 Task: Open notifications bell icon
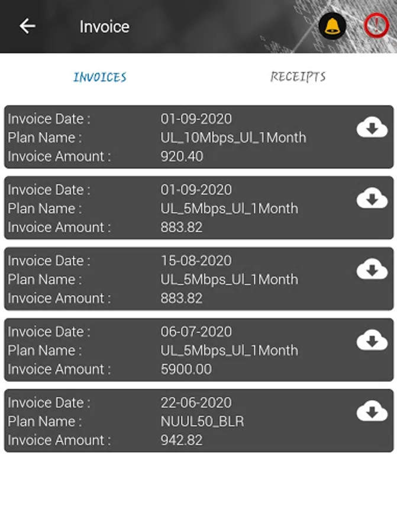[x=332, y=26]
